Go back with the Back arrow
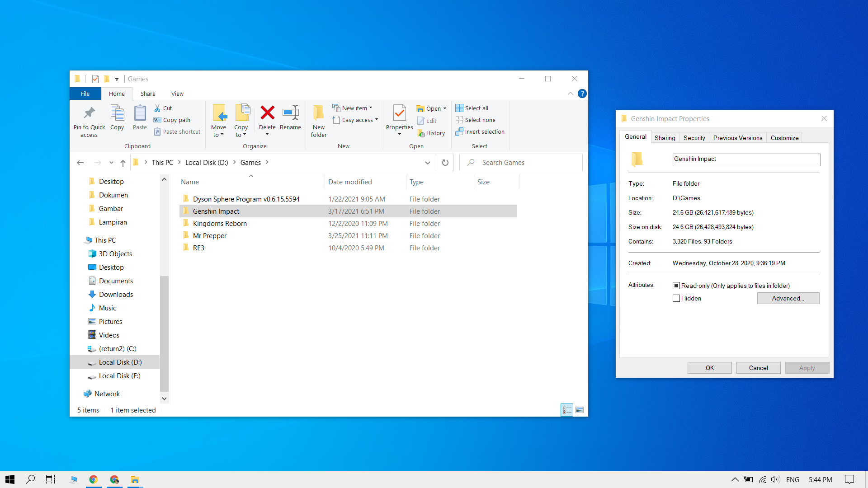This screenshot has width=868, height=488. 80,162
